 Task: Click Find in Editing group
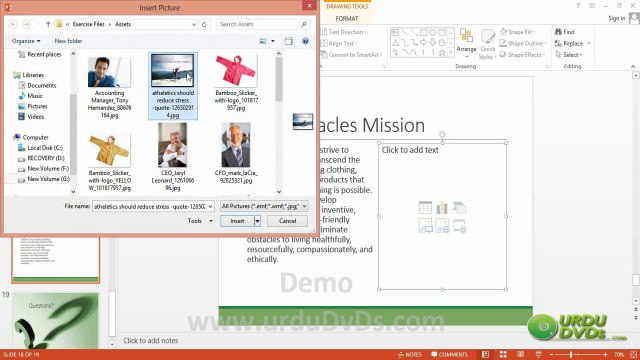[564, 32]
